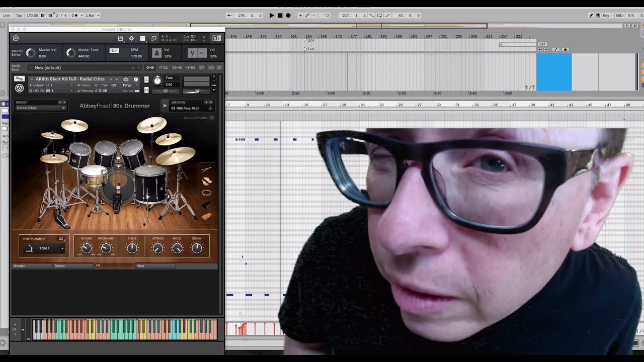
Task: Click the ATTACK knob
Action: [x=158, y=248]
